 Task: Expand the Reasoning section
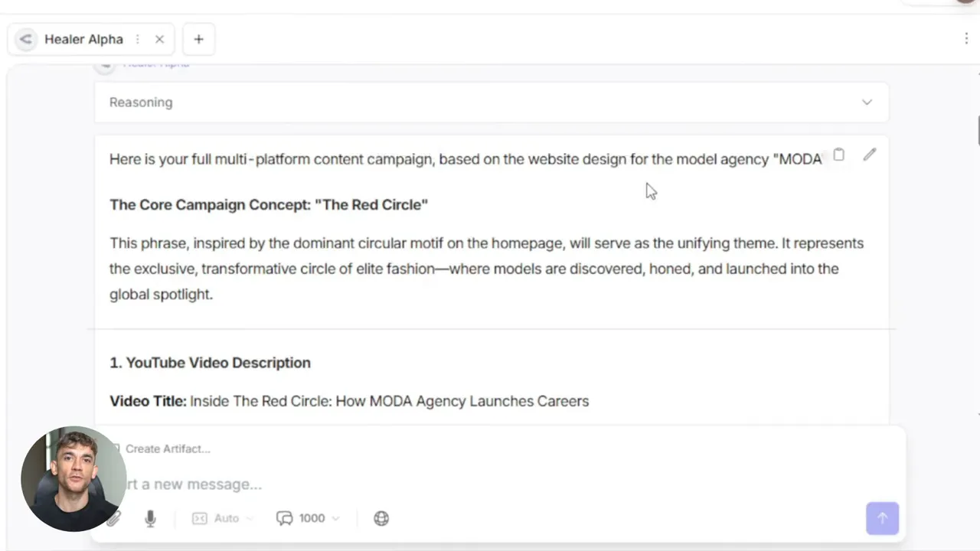(x=492, y=103)
